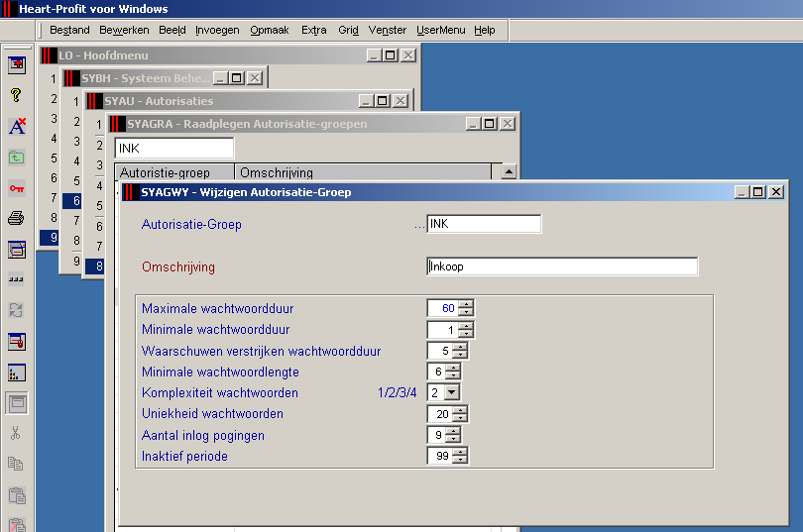Open the Extra menu
Viewport: 803px width, 532px height.
pos(314,30)
